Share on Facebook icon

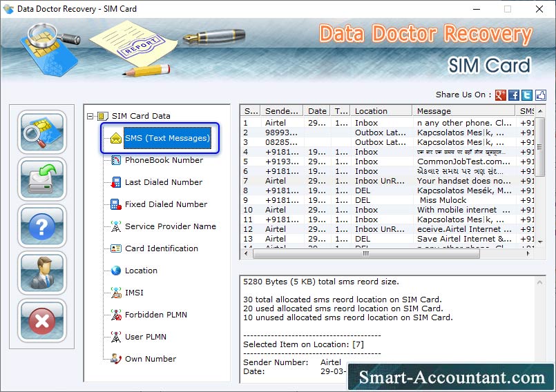click(514, 95)
